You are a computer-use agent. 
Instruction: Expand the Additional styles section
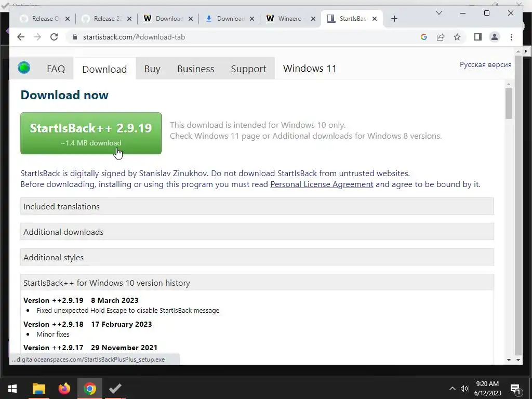tap(257, 257)
